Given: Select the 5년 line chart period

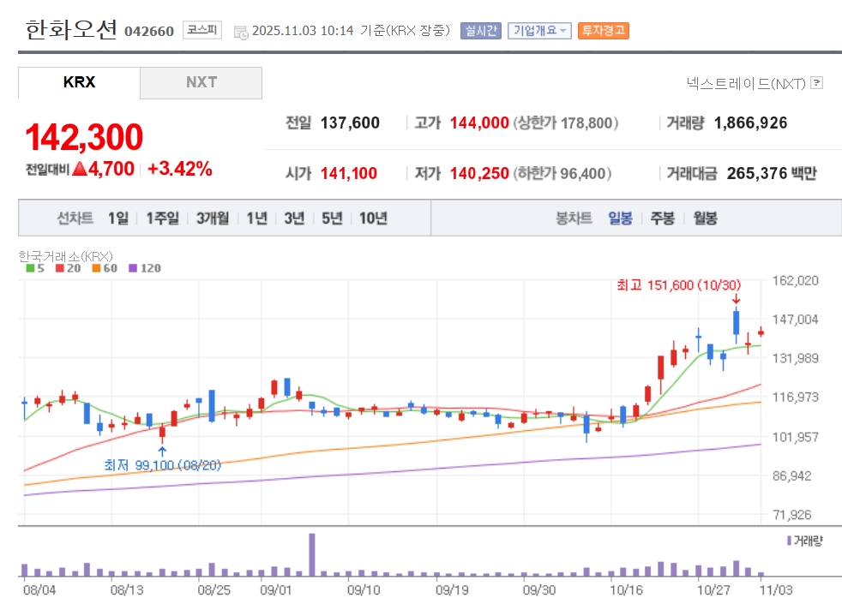Looking at the screenshot, I should pyautogui.click(x=332, y=218).
